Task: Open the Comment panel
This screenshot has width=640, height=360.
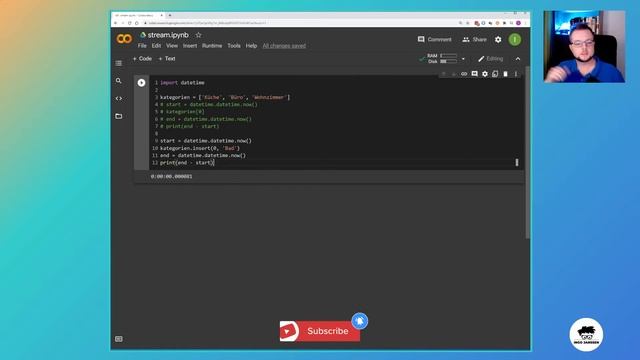Action: point(435,39)
